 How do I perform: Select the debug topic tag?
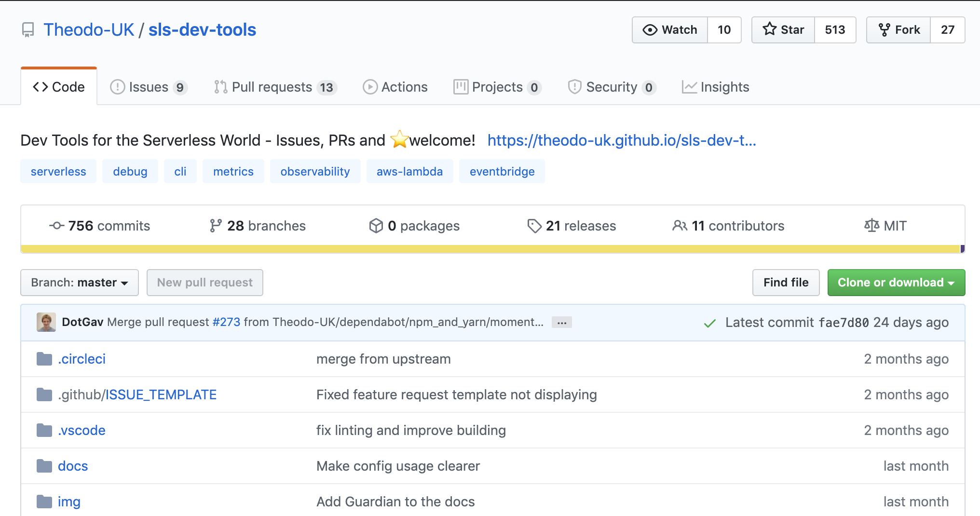[130, 171]
